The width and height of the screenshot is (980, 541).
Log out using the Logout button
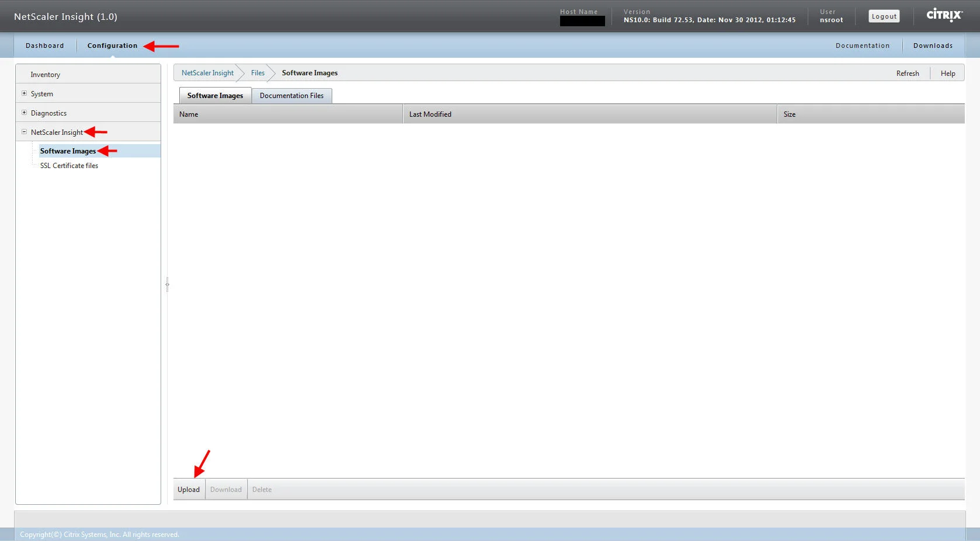tap(884, 16)
